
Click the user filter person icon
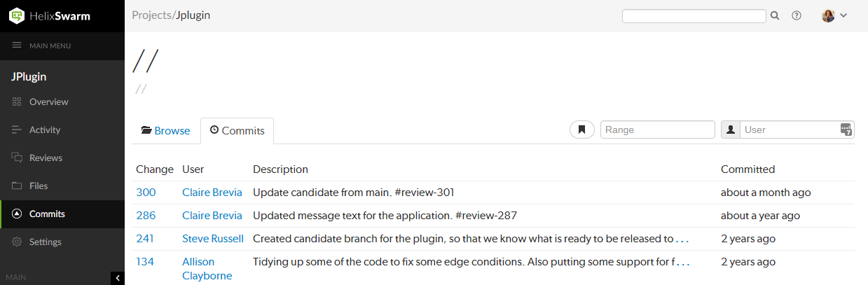pyautogui.click(x=731, y=130)
